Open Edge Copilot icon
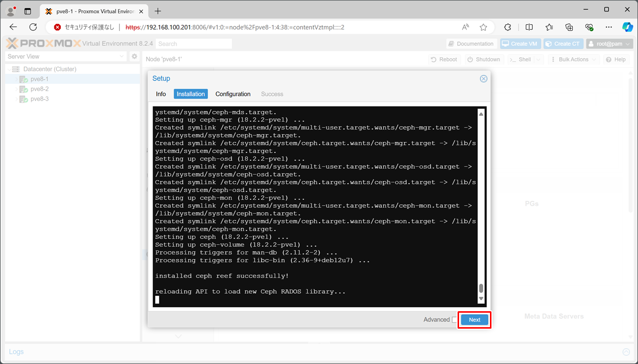638x364 pixels. pos(627,27)
